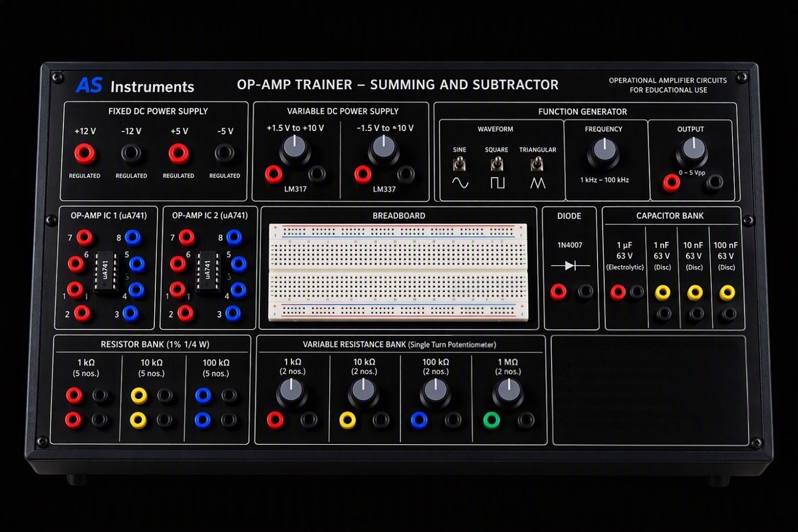Click the diode red jack
Image resolution: width=798 pixels, height=532 pixels.
559,291
